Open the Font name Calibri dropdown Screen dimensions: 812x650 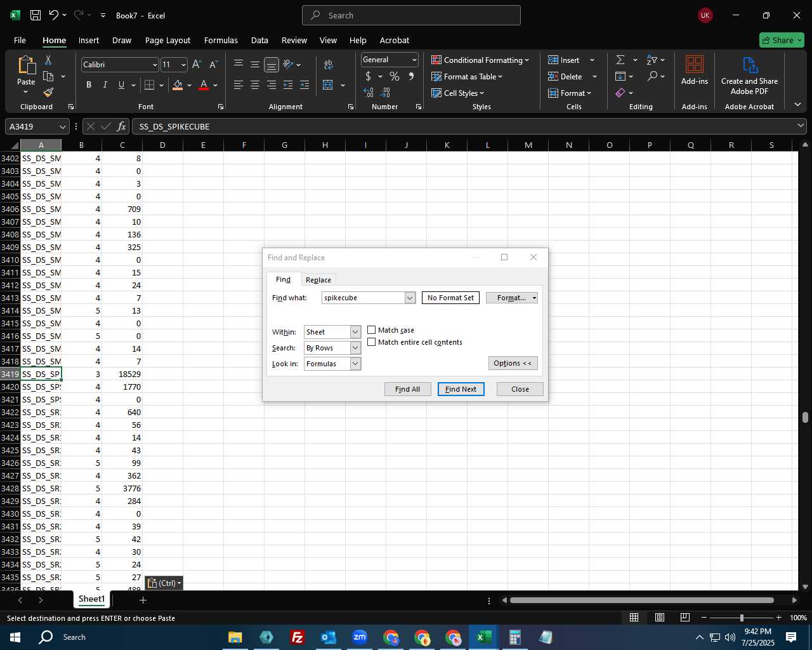pyautogui.click(x=155, y=65)
